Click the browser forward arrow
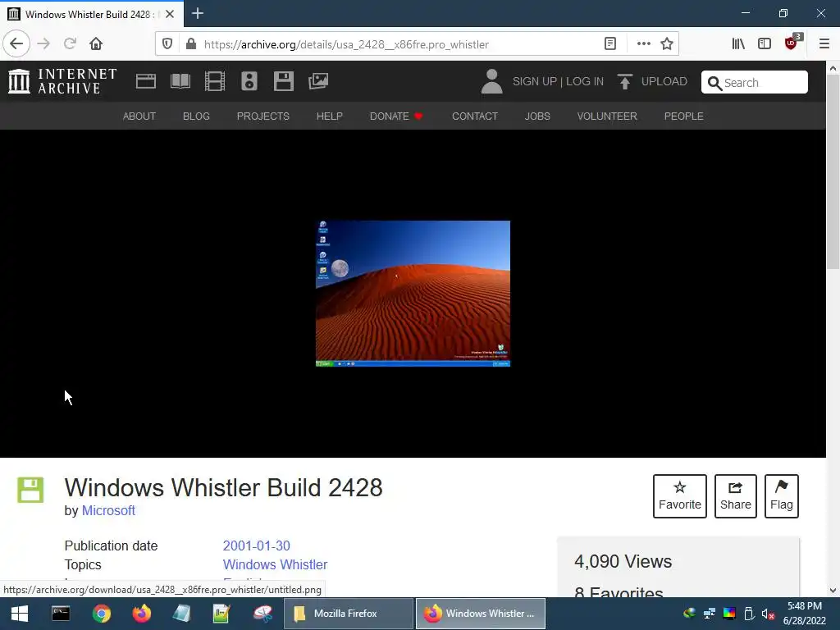 coord(43,44)
